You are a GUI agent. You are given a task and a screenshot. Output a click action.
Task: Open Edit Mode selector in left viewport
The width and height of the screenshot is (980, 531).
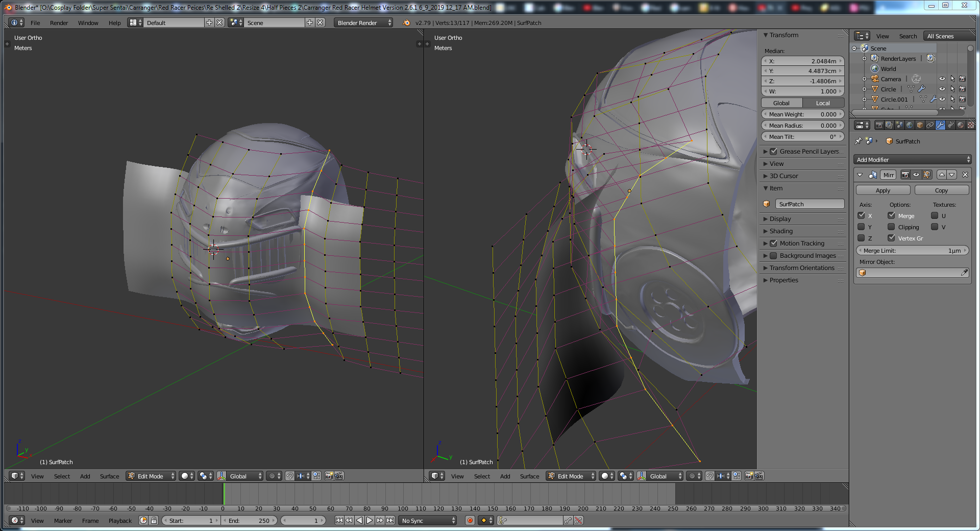(151, 476)
